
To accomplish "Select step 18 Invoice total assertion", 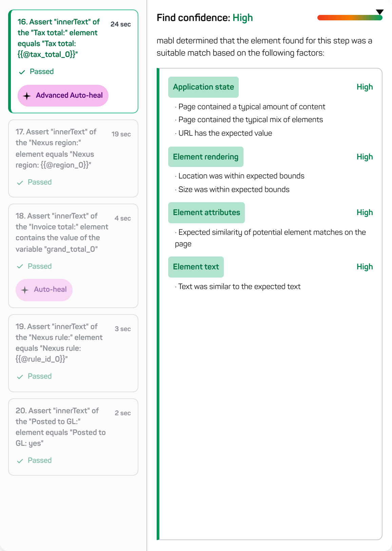I will click(x=73, y=256).
